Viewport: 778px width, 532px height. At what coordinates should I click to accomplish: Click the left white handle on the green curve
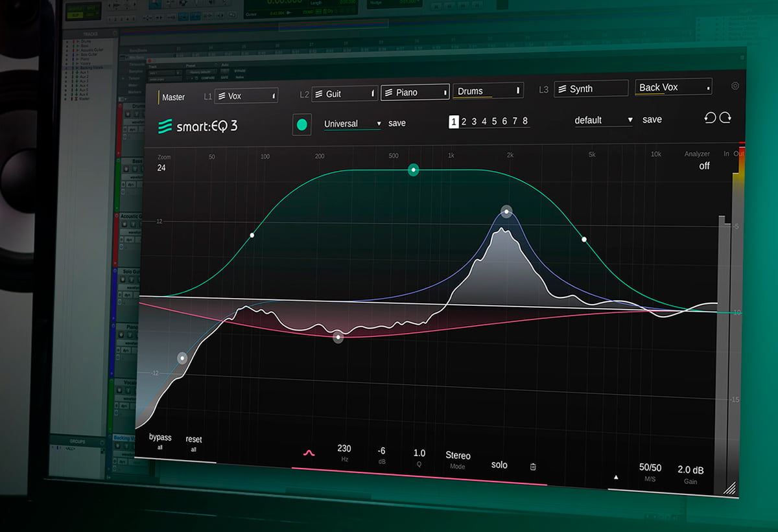point(252,235)
